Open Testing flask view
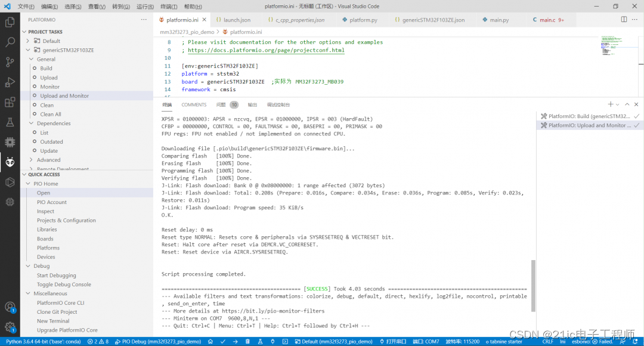644x346 pixels. tap(10, 122)
